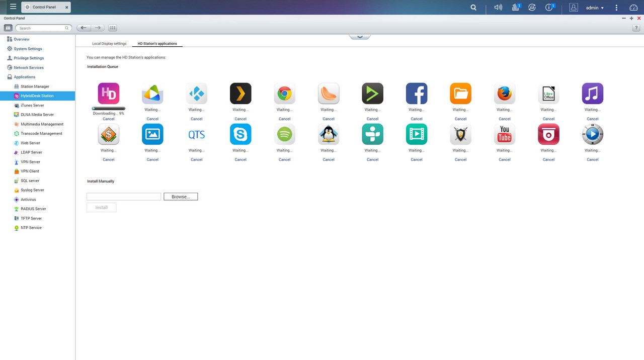Click the pink HD Station app icon
This screenshot has width=644, height=360.
tap(109, 94)
